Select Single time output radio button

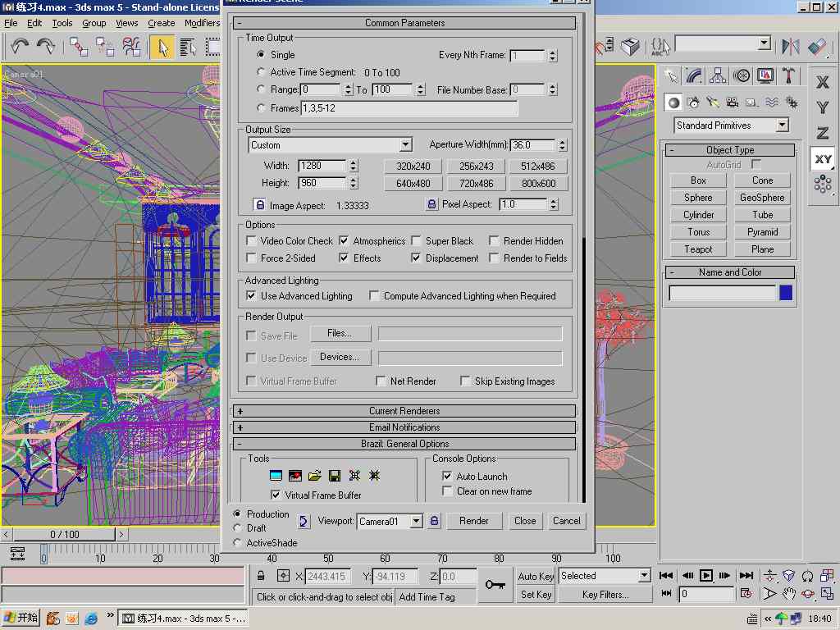(x=261, y=54)
